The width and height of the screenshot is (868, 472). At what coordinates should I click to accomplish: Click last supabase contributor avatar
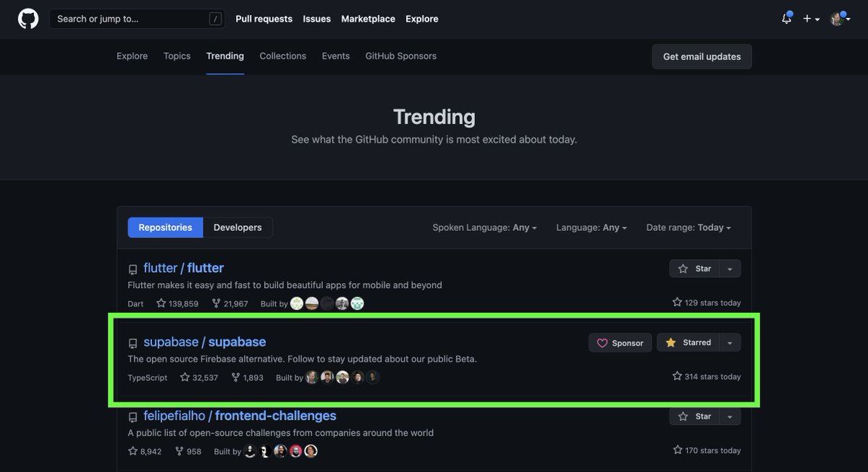click(373, 377)
